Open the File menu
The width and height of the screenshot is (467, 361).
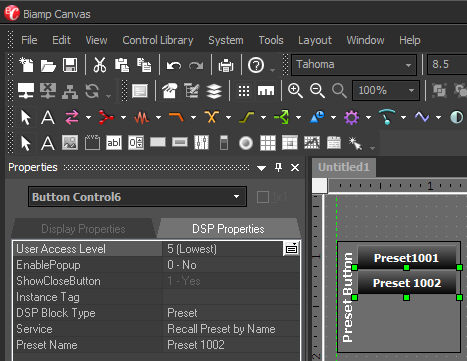click(29, 40)
